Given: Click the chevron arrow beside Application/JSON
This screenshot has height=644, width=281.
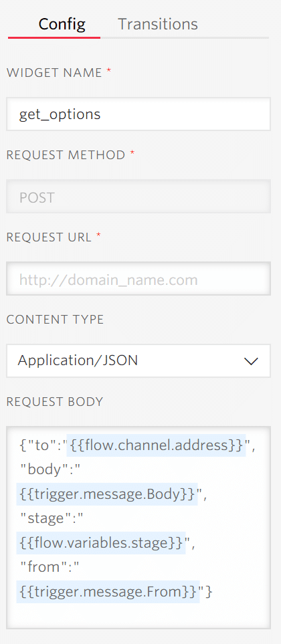Looking at the screenshot, I should 251,361.
